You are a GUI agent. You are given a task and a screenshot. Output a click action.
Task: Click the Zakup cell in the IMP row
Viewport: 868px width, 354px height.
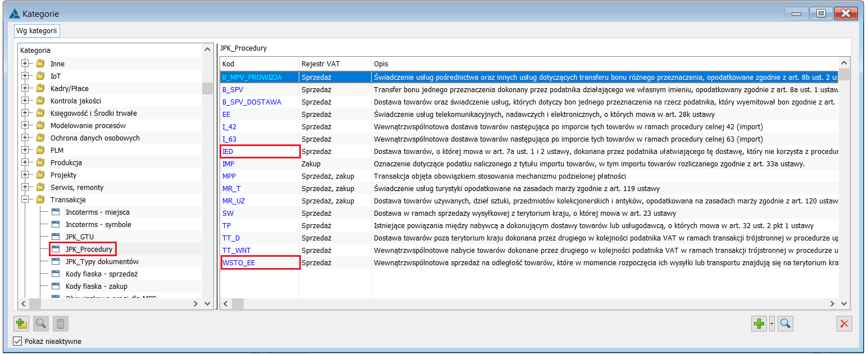[335, 163]
